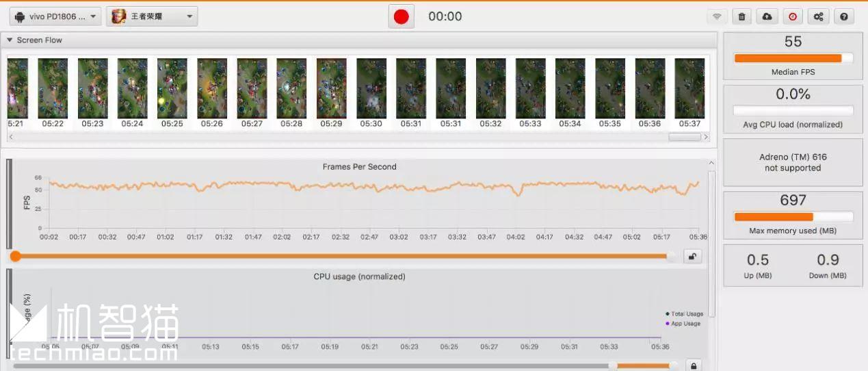Click the FPS axis label
Viewport: 868px width, 371px height.
[x=27, y=203]
